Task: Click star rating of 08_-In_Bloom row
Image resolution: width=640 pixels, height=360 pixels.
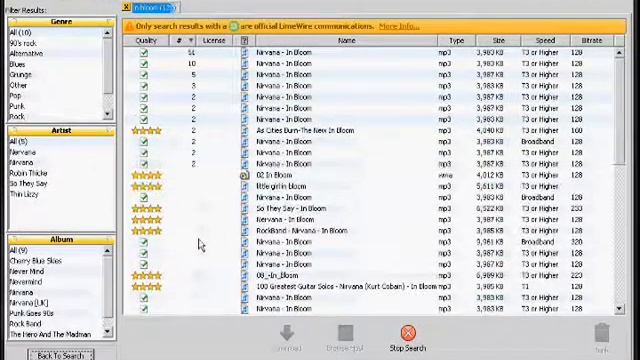Action: [147, 276]
